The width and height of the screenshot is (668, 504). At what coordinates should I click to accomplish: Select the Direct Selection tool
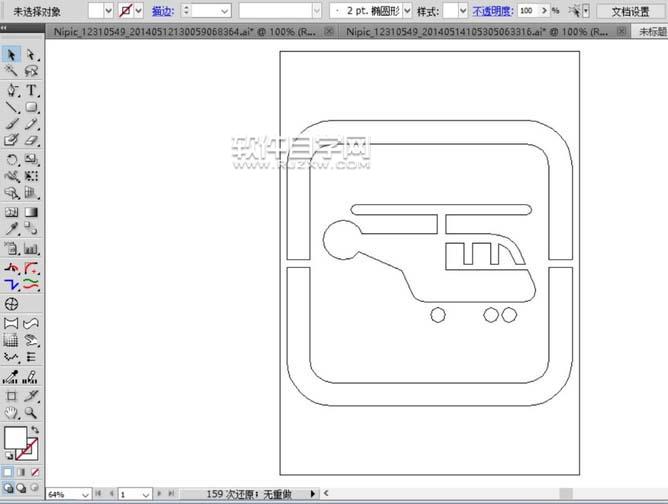31,55
